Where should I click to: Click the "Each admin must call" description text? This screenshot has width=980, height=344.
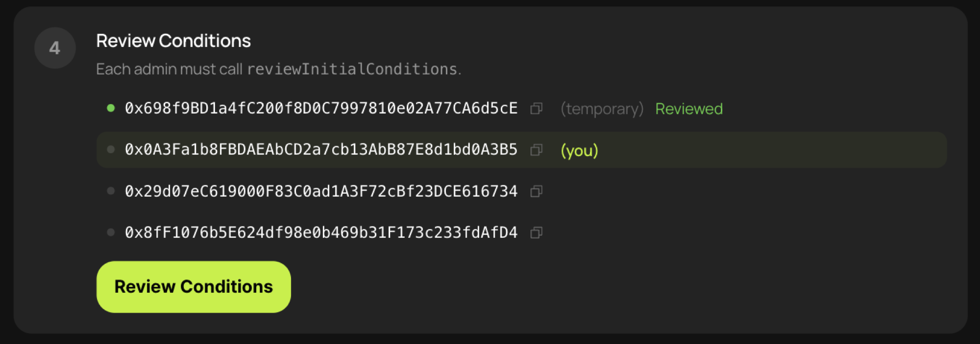(x=169, y=69)
